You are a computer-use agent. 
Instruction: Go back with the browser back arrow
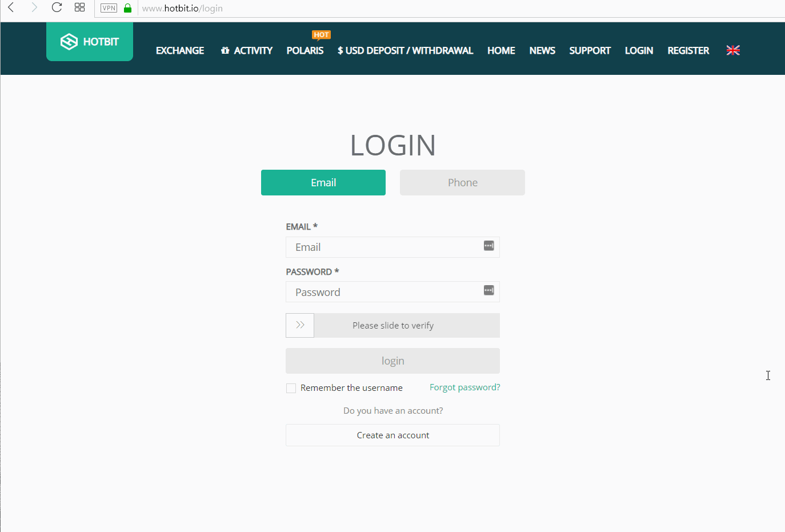(x=11, y=7)
